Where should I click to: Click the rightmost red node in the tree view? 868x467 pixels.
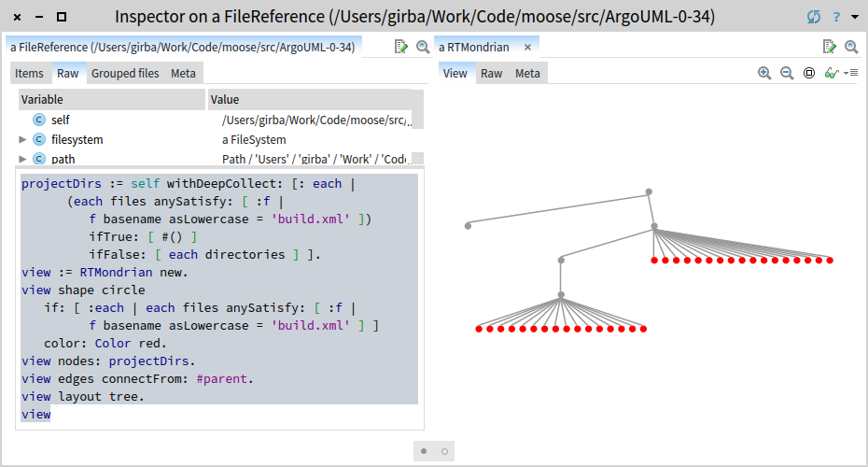pos(830,261)
